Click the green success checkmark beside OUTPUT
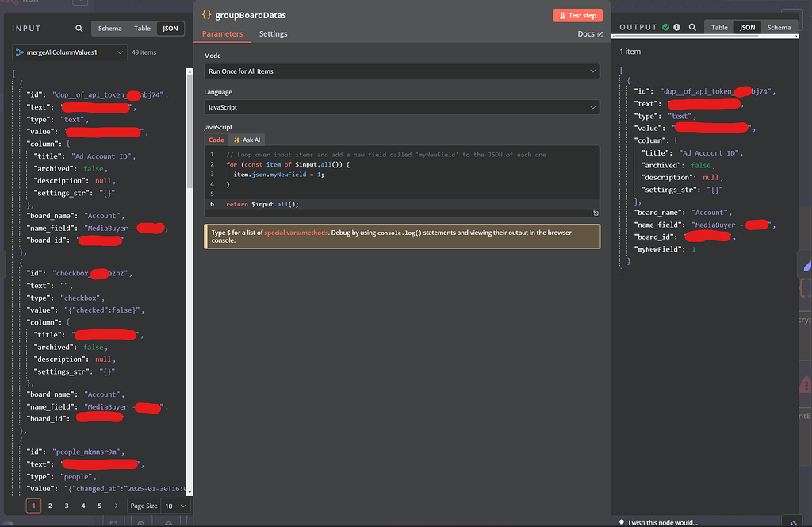812x527 pixels. pos(665,26)
